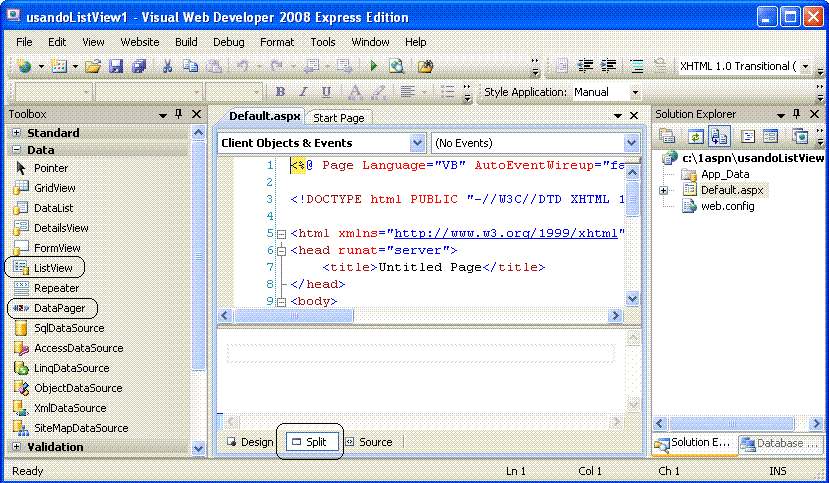
Task: Switch to Design view
Action: 250,442
